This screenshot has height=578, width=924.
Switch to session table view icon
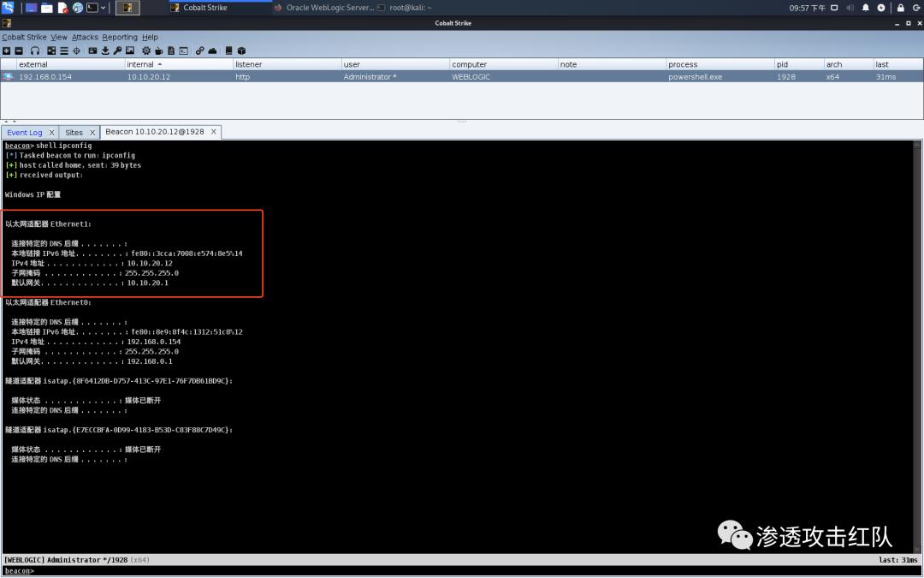(x=63, y=51)
